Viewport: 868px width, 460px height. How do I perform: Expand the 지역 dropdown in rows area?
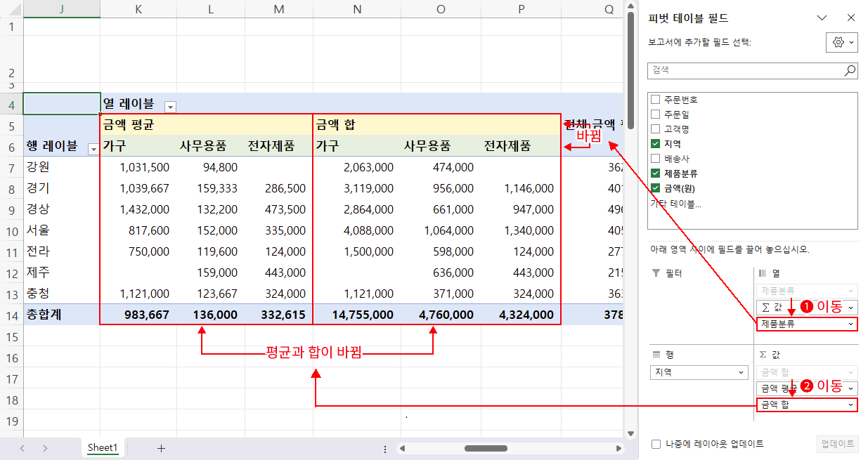click(x=741, y=372)
